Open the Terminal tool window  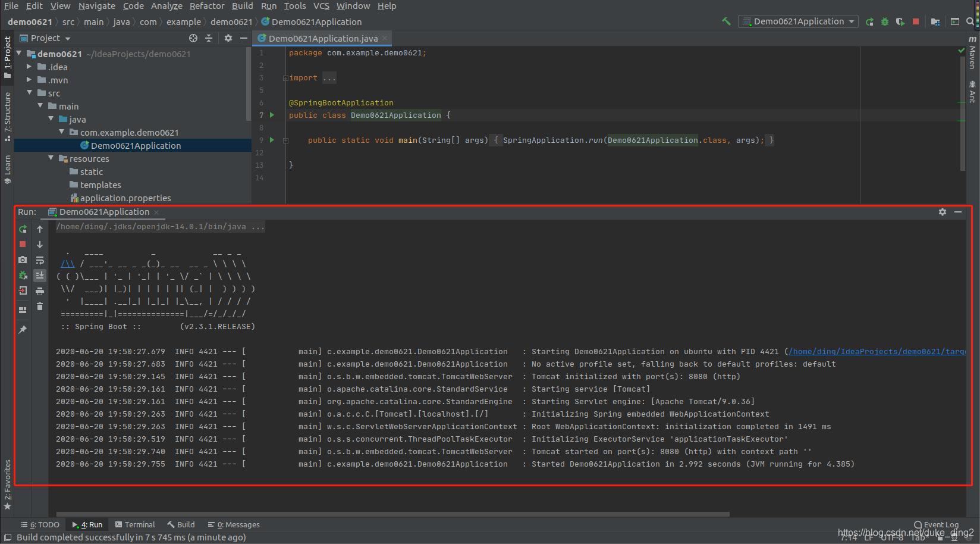(135, 525)
